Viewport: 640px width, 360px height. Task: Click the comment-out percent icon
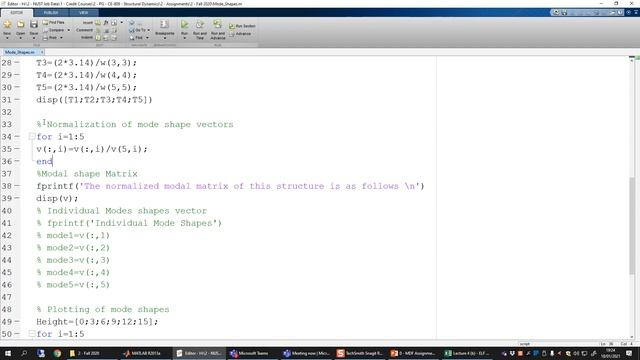[x=98, y=30]
